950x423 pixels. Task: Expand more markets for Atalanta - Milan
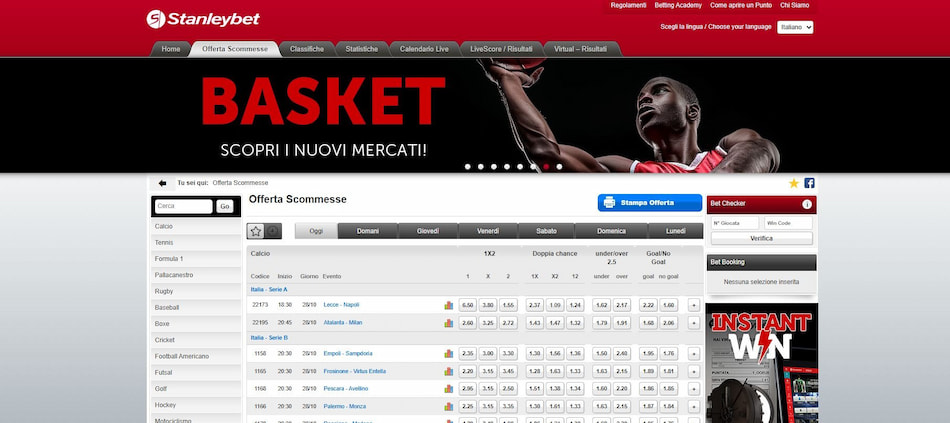pyautogui.click(x=694, y=323)
